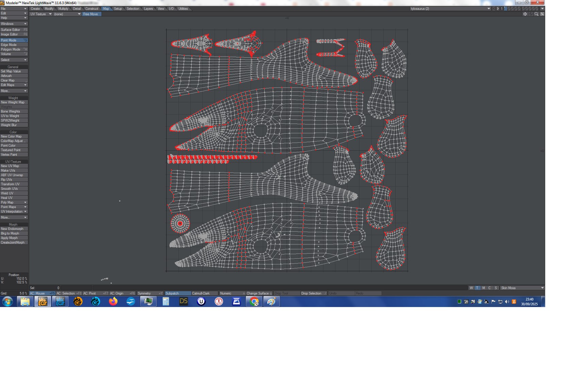Switch to Polygon Mode
The image size is (588, 368).
point(14,49)
